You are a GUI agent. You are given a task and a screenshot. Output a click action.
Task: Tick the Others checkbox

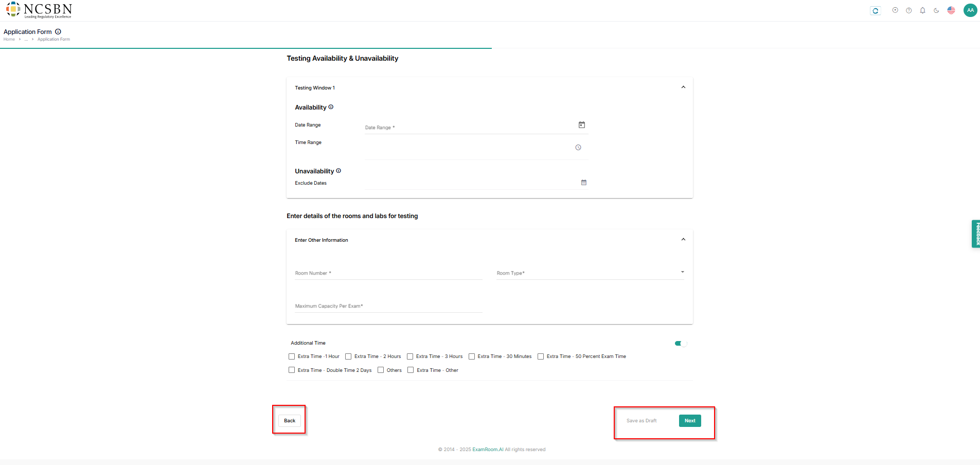pos(381,370)
